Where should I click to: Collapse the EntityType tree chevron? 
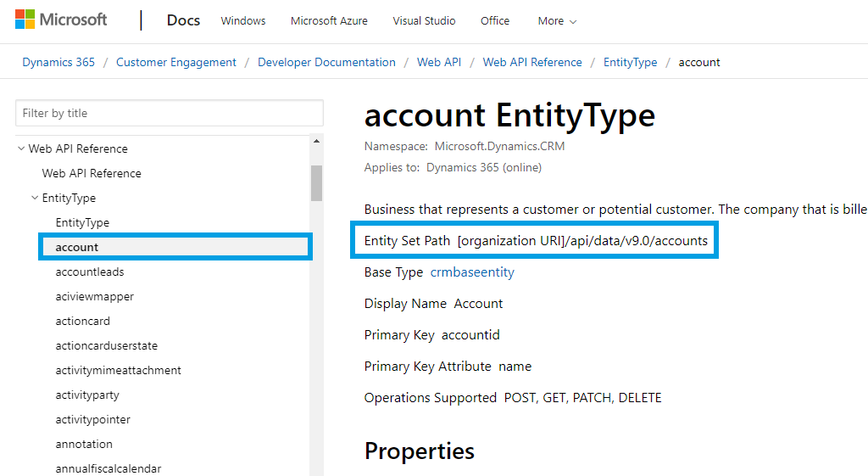35,198
